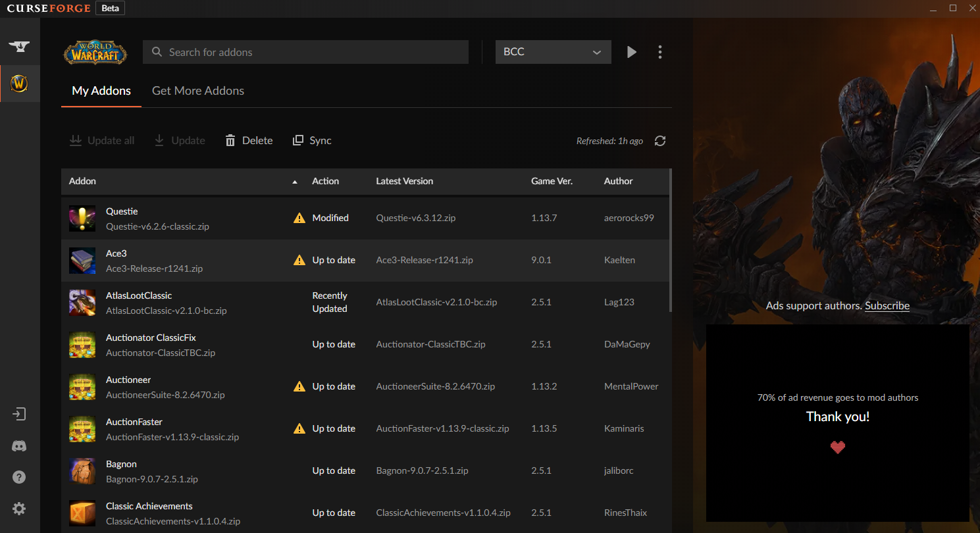Click the addon list scrollbar

[x=671, y=240]
